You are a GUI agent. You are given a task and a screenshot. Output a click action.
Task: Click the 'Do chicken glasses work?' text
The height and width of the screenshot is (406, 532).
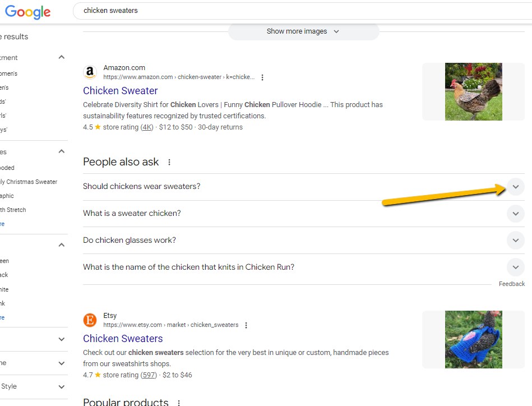(x=129, y=240)
